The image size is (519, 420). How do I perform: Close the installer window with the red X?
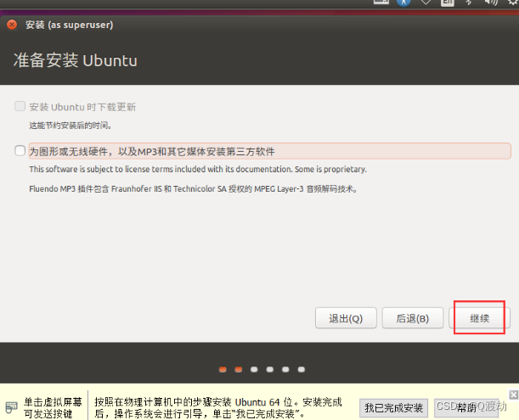pos(12,25)
